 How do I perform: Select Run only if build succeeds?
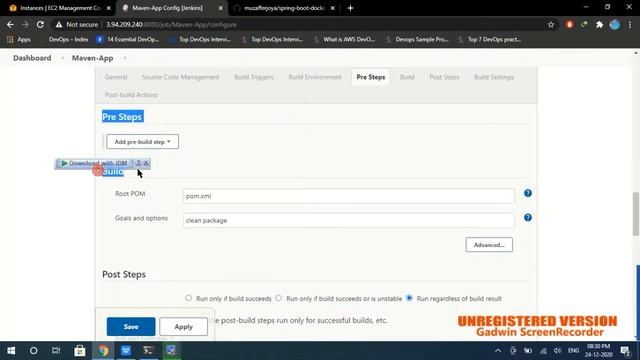coord(188,298)
